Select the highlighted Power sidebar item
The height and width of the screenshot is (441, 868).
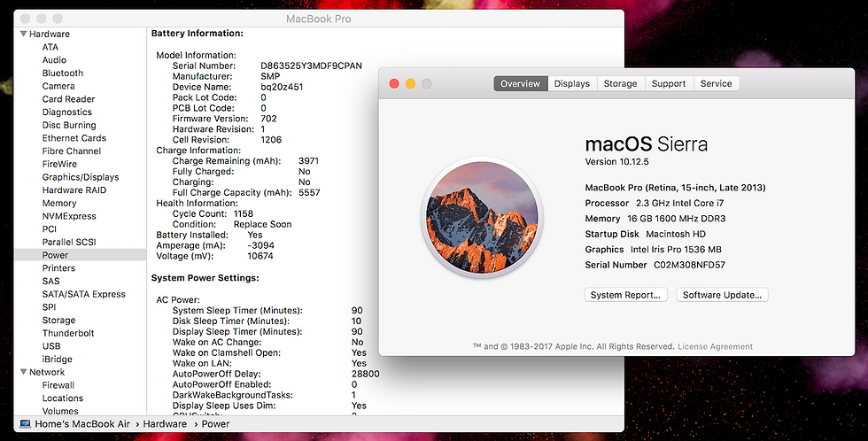(x=81, y=255)
